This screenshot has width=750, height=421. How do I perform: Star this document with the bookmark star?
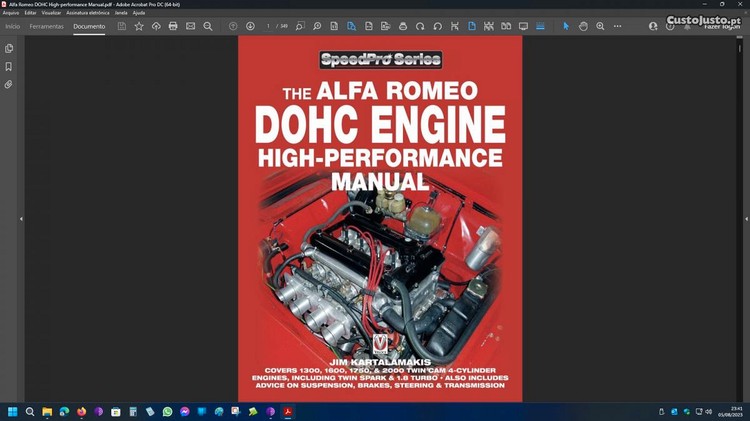coord(139,26)
